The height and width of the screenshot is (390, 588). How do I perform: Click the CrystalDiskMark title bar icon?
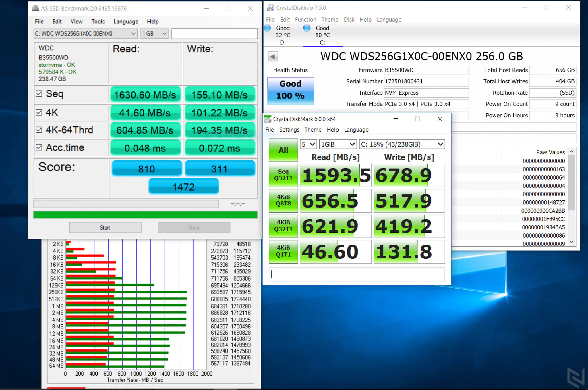click(268, 119)
